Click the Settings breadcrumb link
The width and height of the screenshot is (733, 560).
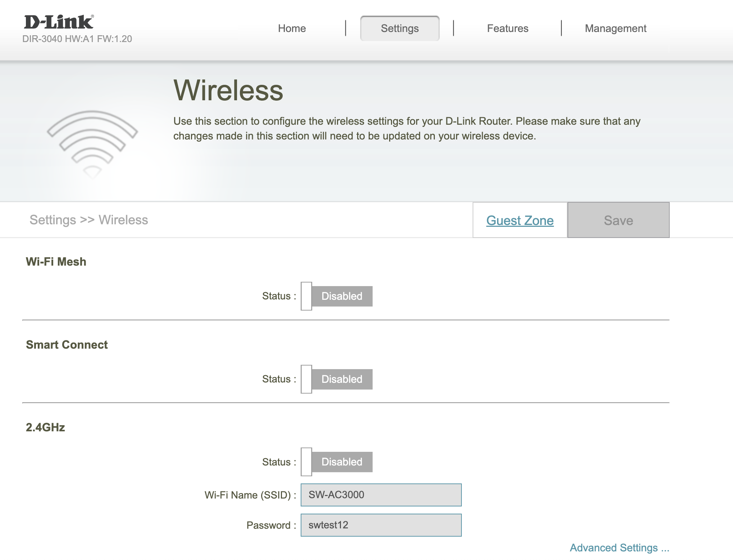[x=53, y=220]
